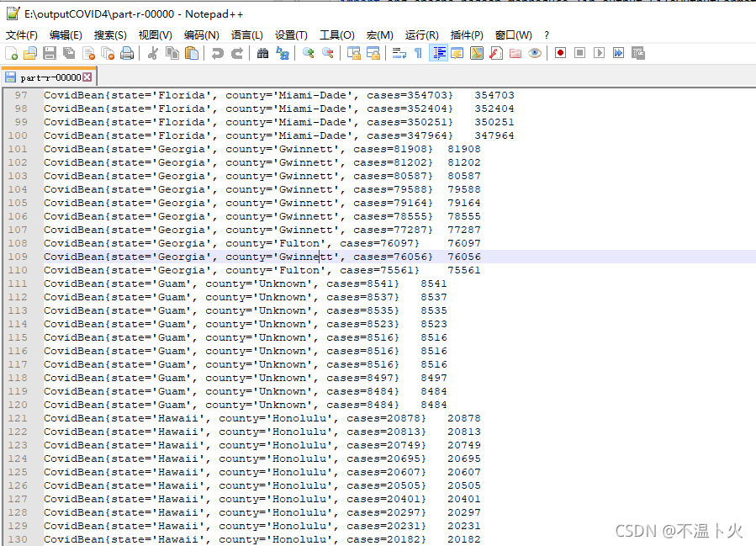Open the 窗口(W) menu
This screenshot has height=546, width=756.
pyautogui.click(x=514, y=35)
